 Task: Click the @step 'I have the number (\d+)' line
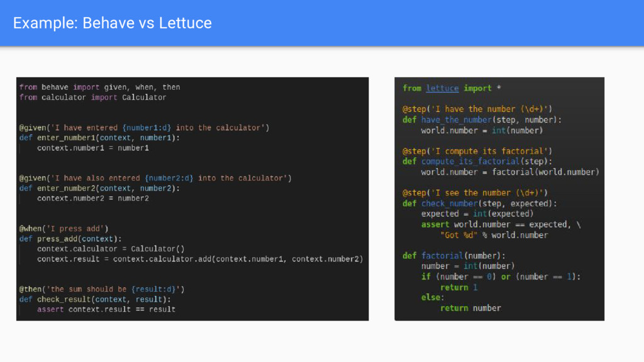[477, 109]
